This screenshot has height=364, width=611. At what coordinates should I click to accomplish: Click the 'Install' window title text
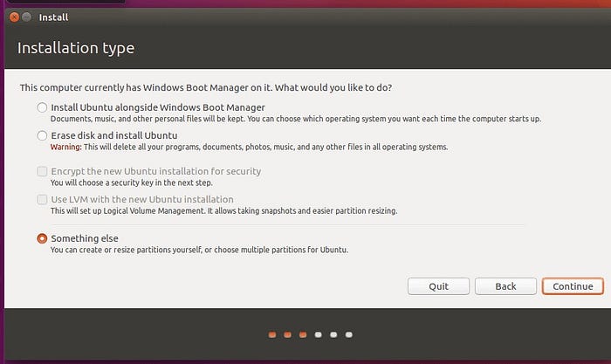pyautogui.click(x=53, y=17)
